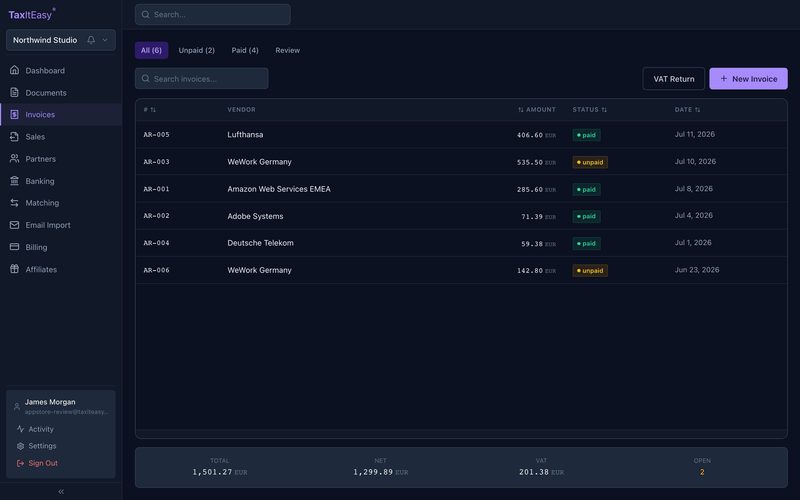Open Dashboard from the sidebar

point(61,70)
